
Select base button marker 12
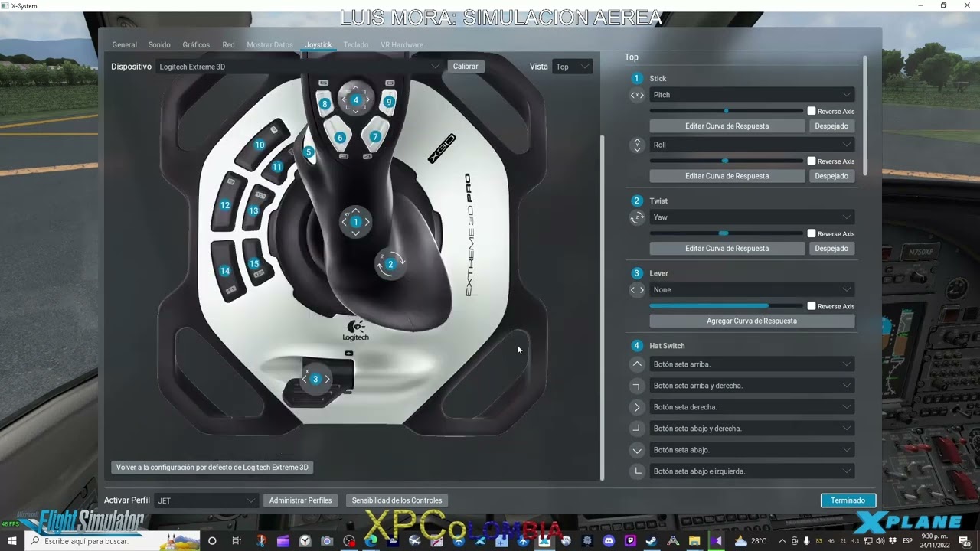pyautogui.click(x=225, y=205)
